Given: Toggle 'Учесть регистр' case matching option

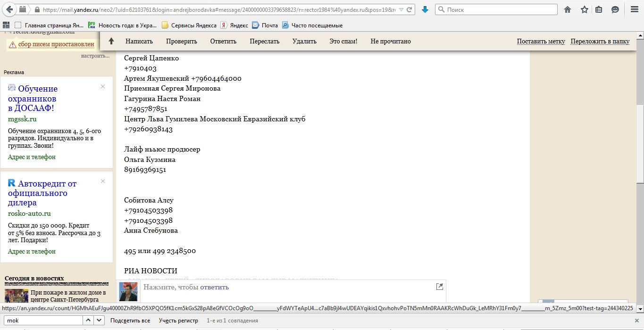Looking at the screenshot, I should click(x=178, y=321).
